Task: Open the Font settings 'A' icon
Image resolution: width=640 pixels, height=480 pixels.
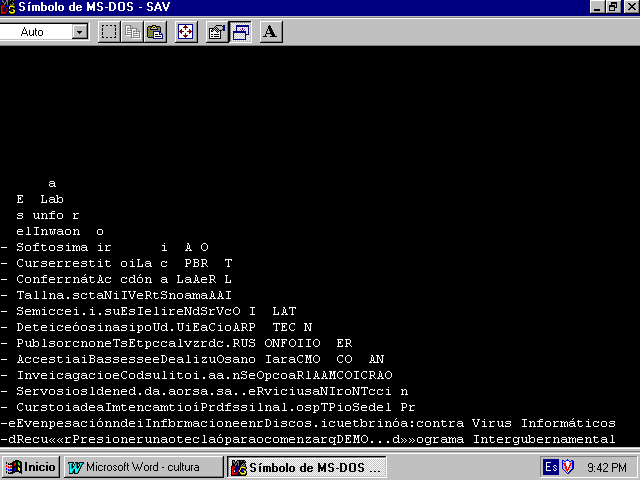Action: (x=271, y=32)
